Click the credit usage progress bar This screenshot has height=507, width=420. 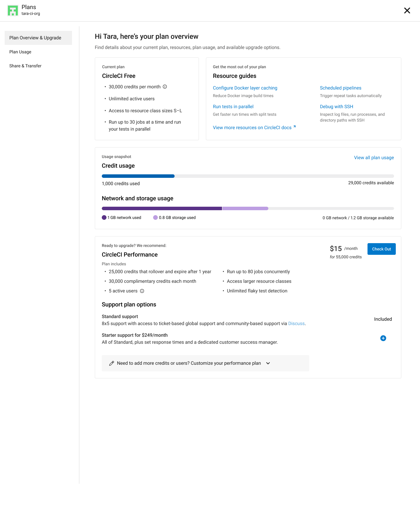click(248, 176)
